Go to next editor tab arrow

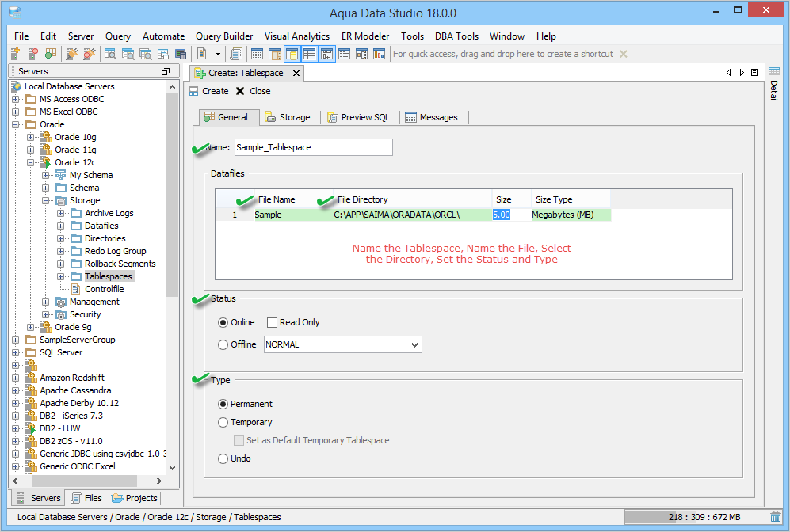coord(742,73)
